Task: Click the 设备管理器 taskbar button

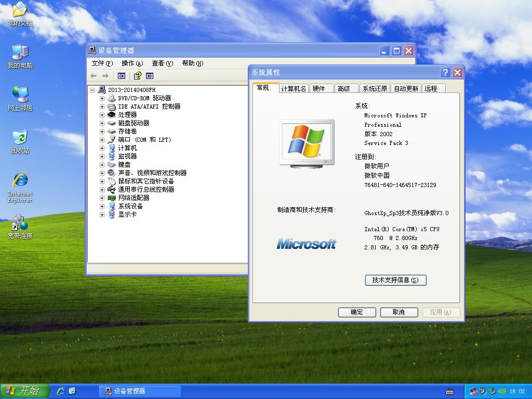Action: point(140,391)
